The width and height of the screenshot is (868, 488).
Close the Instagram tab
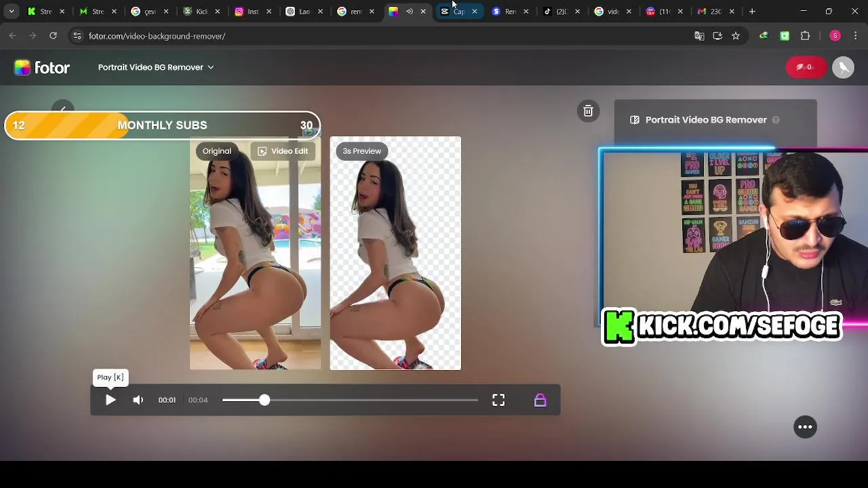tap(269, 12)
